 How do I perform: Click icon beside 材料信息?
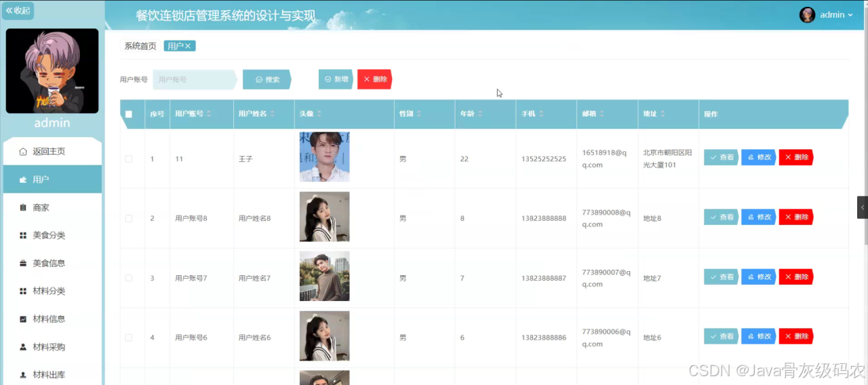pos(23,319)
